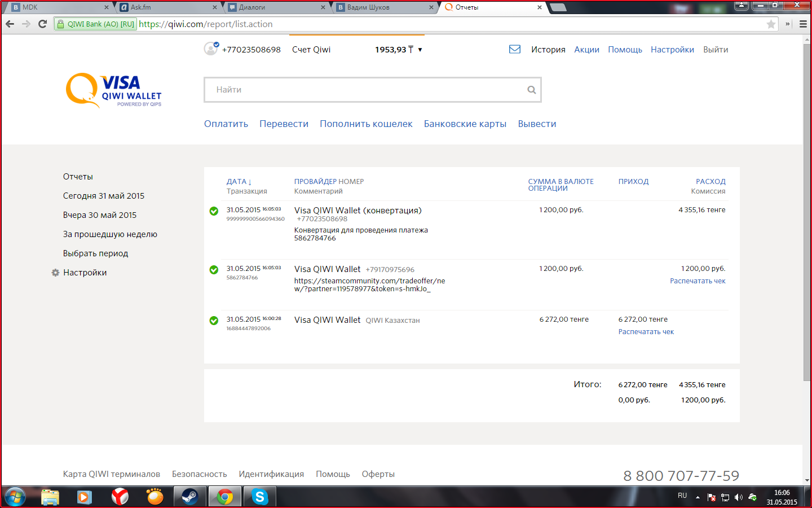The height and width of the screenshot is (508, 812).
Task: Log out via the Выйти link
Action: [x=716, y=50]
